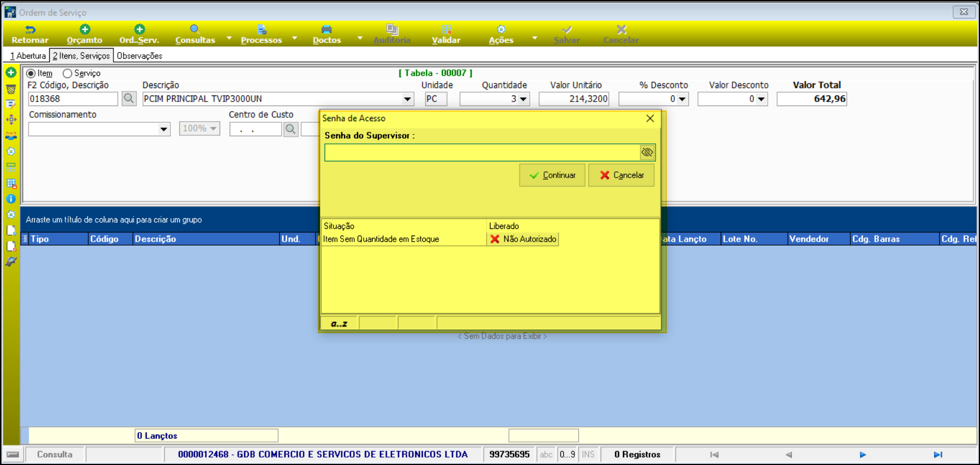Click magnifier beside the Código field
The width and height of the screenshot is (980, 465).
point(129,99)
